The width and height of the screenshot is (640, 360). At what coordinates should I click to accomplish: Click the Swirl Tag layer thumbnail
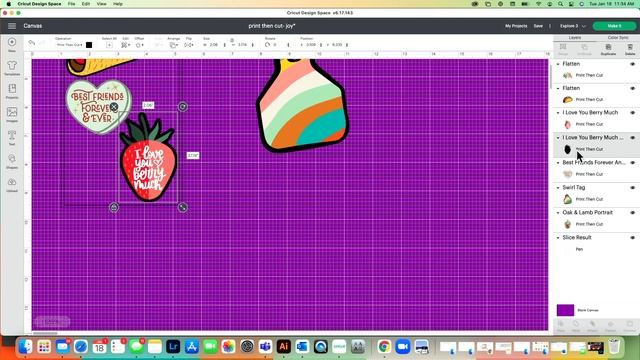[567, 199]
